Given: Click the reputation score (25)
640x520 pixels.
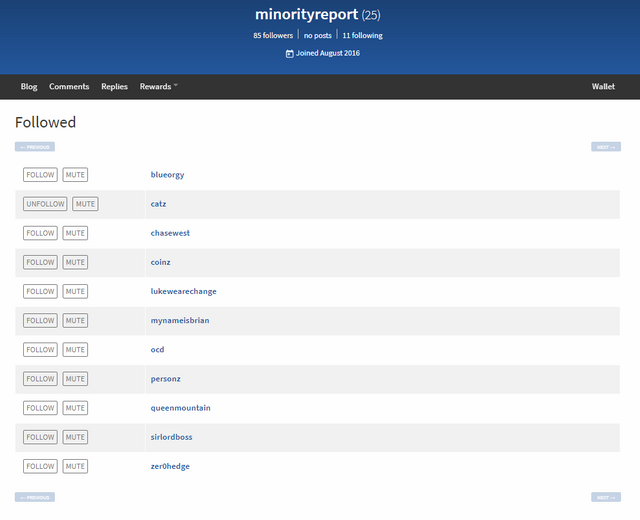Looking at the screenshot, I should point(371,16).
